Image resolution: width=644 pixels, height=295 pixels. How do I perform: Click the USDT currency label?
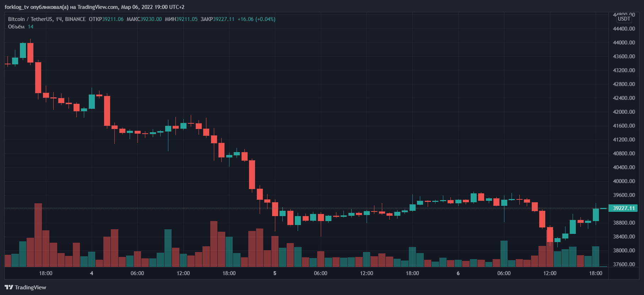624,19
